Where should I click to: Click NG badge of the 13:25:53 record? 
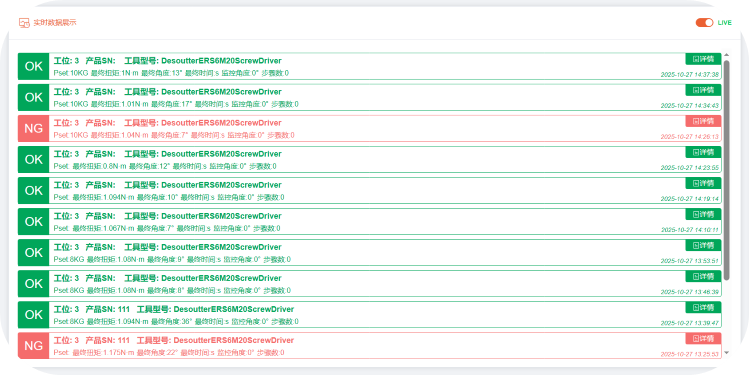coord(33,346)
